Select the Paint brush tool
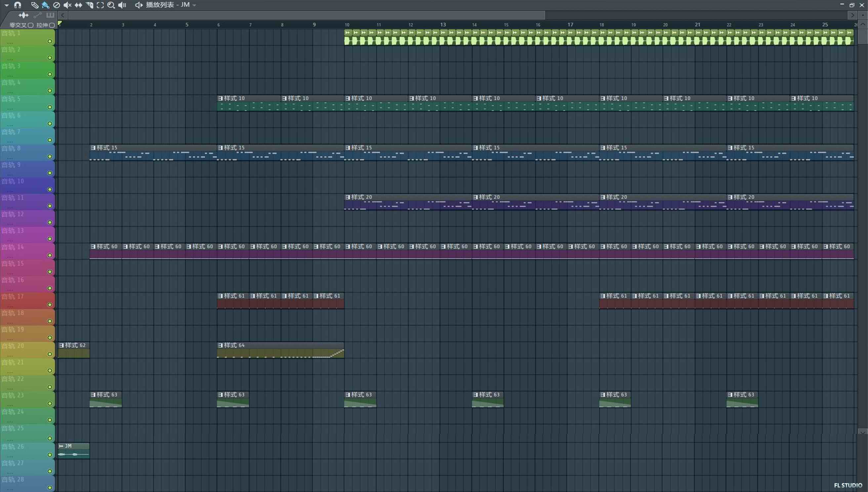This screenshot has width=868, height=492. point(45,5)
